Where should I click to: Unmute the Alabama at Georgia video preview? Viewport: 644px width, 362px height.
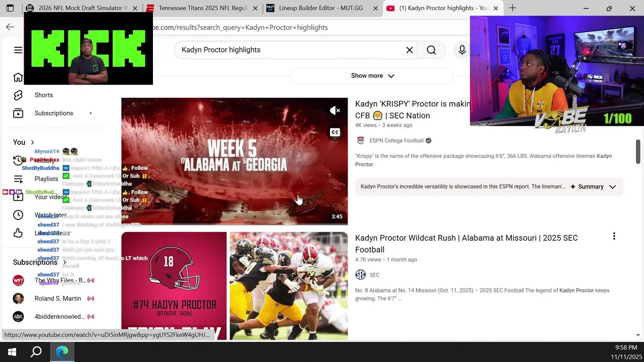(x=335, y=111)
